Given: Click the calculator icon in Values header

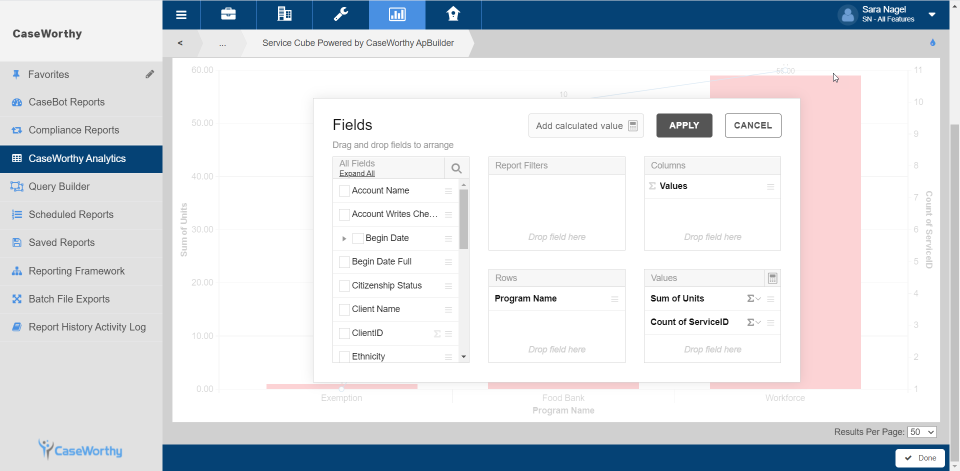Looking at the screenshot, I should click(773, 278).
